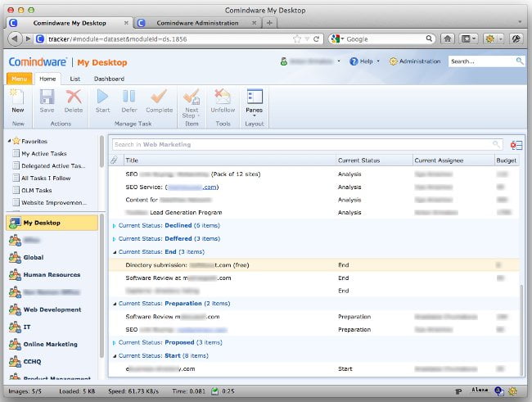Image resolution: width=532 pixels, height=402 pixels.
Task: Start the task with the play icon
Action: [x=102, y=97]
